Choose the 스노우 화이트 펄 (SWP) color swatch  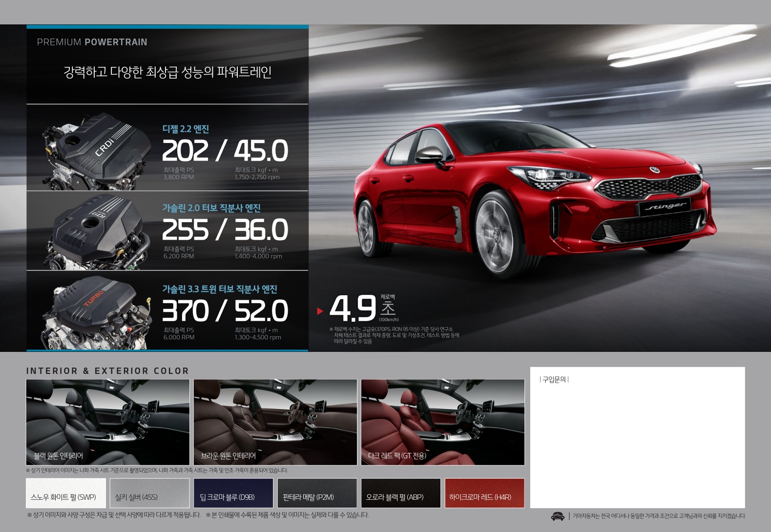click(x=65, y=493)
